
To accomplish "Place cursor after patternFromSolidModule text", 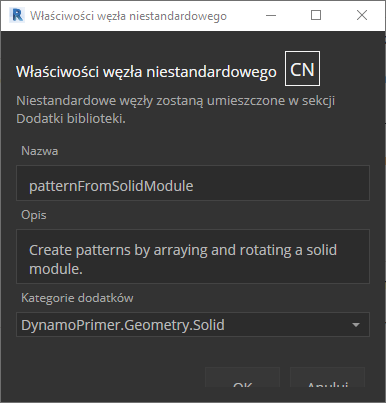I will [194, 186].
